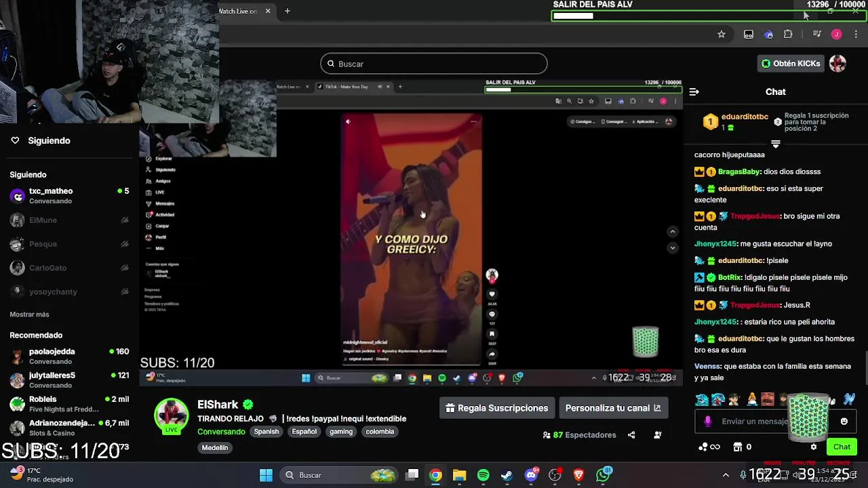Mute the TikTok video speaker icon
Viewport: 868px width, 488px height.
coord(348,122)
